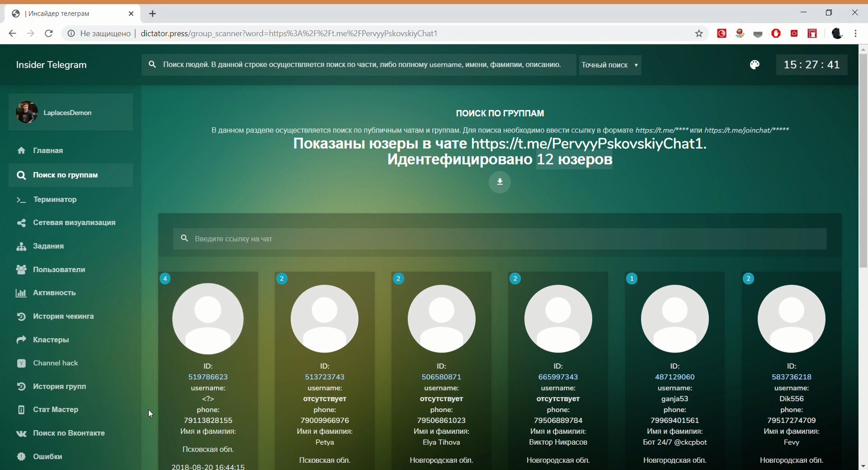This screenshot has width=868, height=470.
Task: Click the Сетевая визуализация share icon
Action: (x=21, y=223)
